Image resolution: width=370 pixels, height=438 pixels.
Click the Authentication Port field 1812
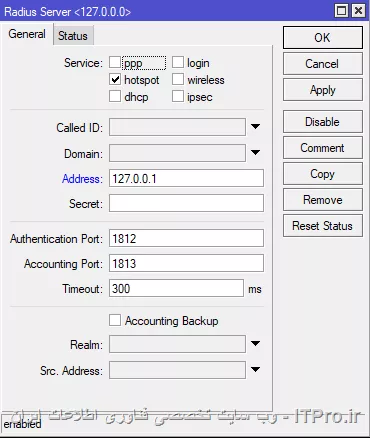point(186,238)
